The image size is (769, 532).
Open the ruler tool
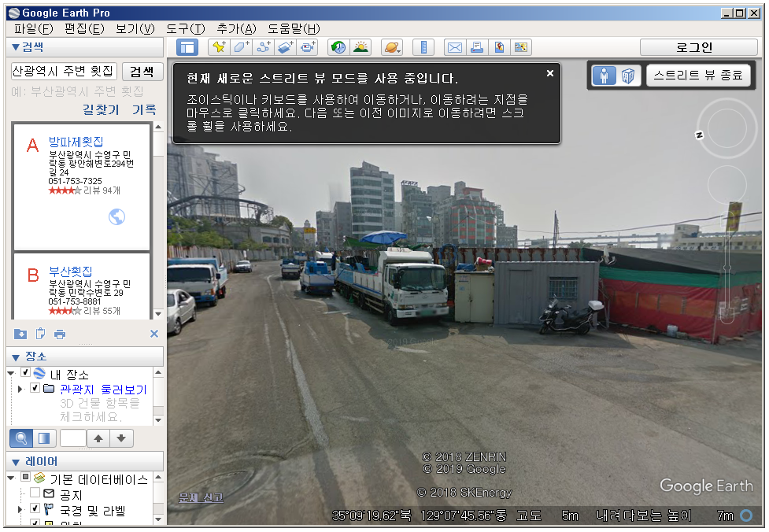(423, 47)
